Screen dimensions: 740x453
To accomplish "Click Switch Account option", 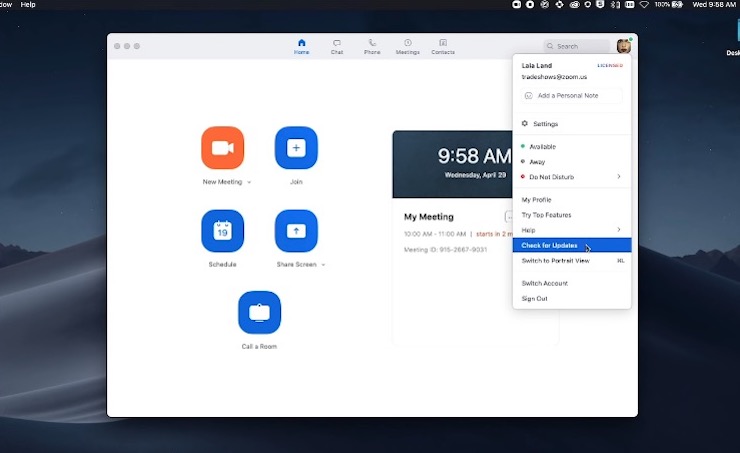I will (544, 283).
